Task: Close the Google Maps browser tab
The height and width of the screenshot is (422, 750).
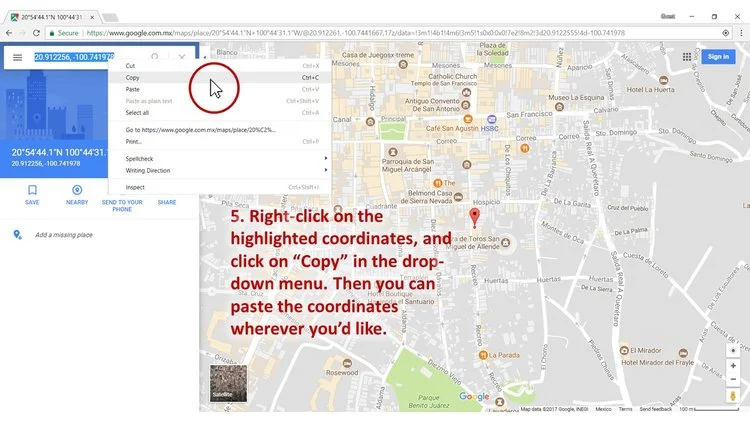Action: (92, 17)
